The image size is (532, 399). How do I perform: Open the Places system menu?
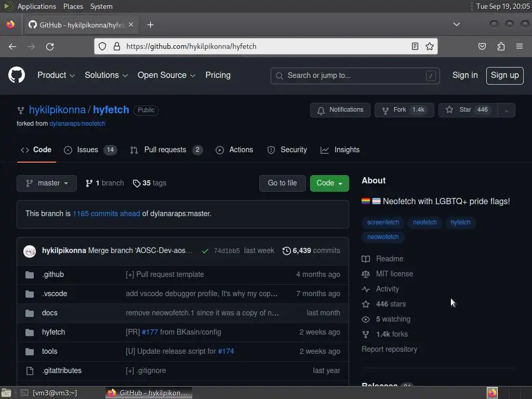tap(73, 6)
